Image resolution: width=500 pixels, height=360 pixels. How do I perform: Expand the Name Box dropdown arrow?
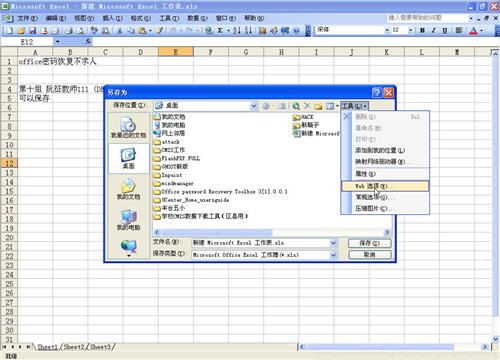point(57,42)
